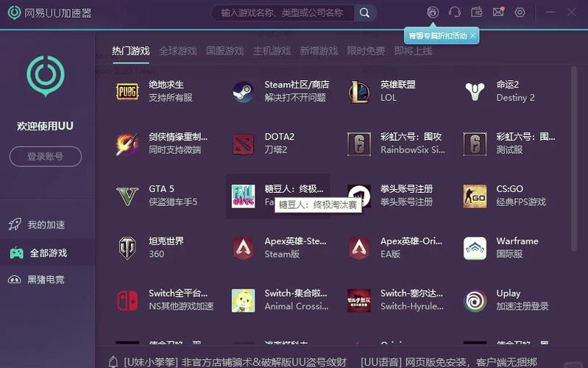Open the UU语音 网页版 announcement link
The image size is (588, 368).
point(449,362)
